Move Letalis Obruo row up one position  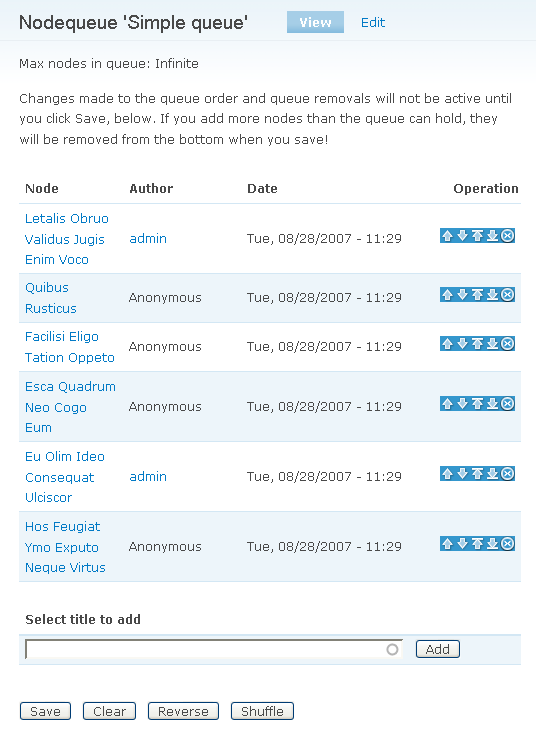click(447, 235)
